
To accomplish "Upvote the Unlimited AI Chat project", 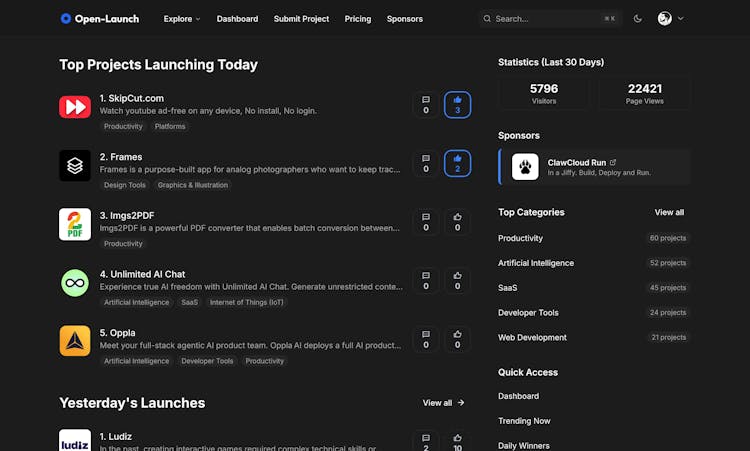I will point(457,281).
